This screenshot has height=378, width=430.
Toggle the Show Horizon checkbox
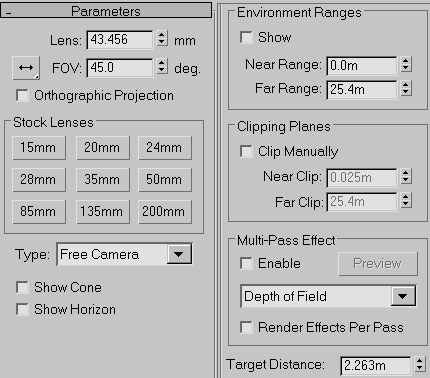tap(22, 309)
